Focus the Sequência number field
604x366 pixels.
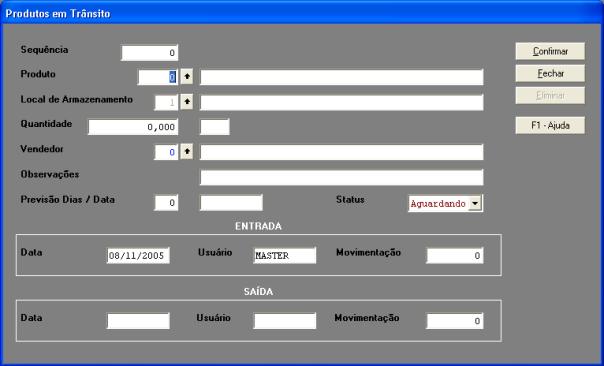150,53
